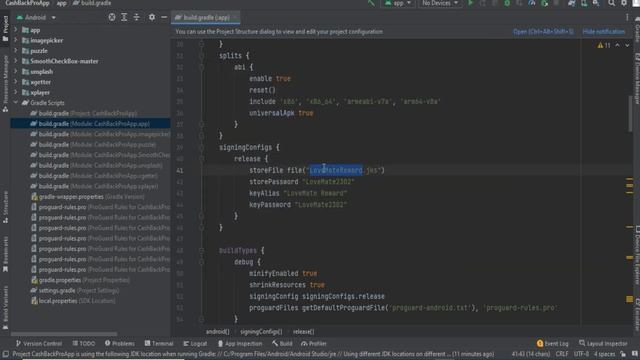Click the JDK location status bar message
Viewport: 640px width, 360px height.
(253, 354)
